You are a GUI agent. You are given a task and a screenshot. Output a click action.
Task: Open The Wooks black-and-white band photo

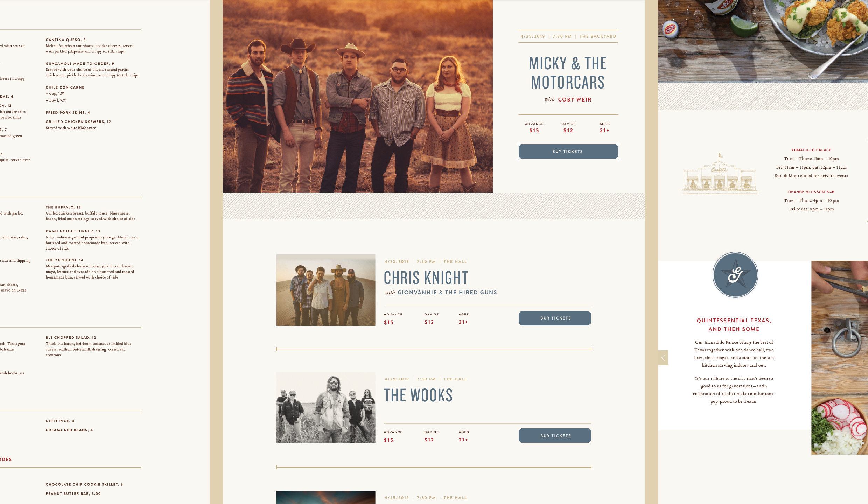click(x=326, y=408)
